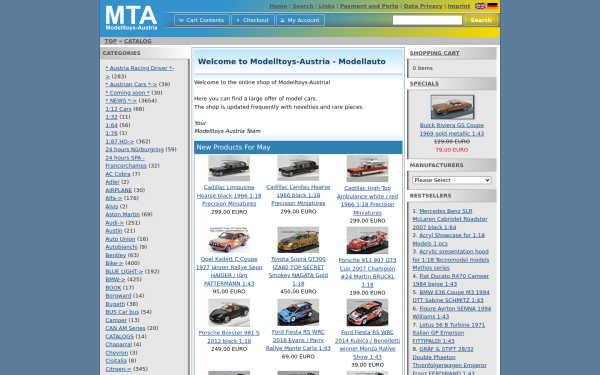Open Ford Fiesta RS WRC 2014 image
The image size is (600, 375).
[367, 312]
